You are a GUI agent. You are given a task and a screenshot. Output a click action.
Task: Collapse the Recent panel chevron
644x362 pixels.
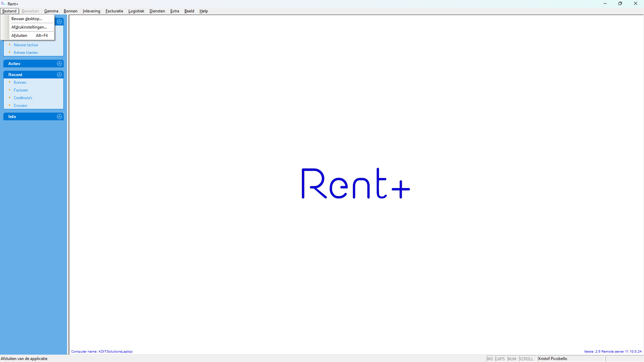tap(59, 75)
